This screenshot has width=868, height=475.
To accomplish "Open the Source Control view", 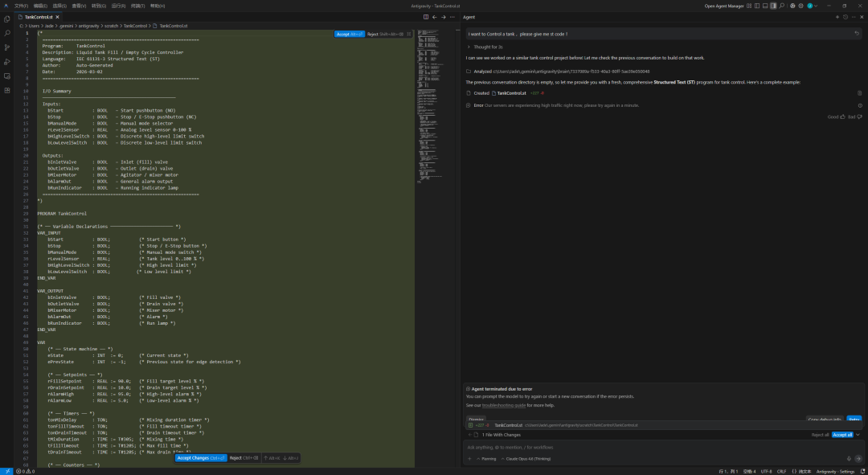I will pyautogui.click(x=7, y=47).
